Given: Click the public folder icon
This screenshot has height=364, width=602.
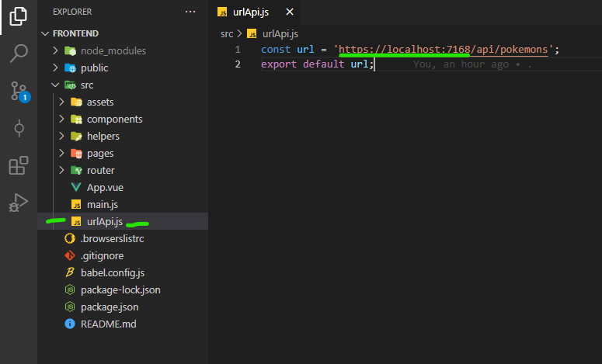Looking at the screenshot, I should pos(70,68).
